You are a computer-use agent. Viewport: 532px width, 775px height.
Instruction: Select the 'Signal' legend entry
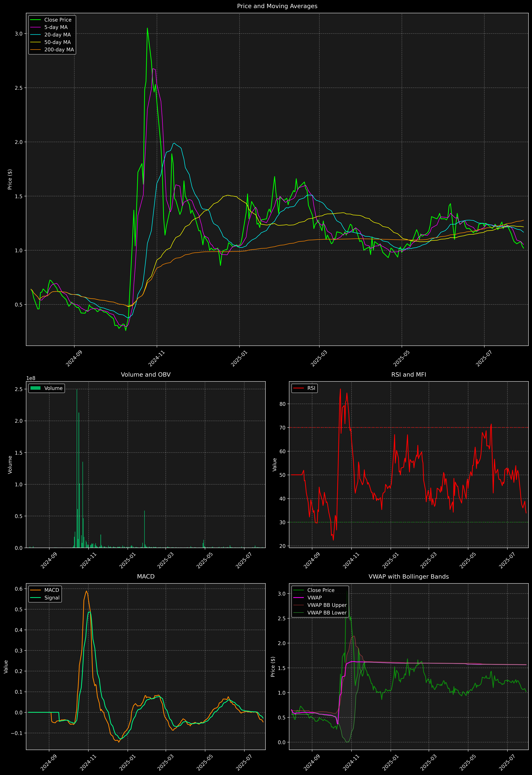[52, 598]
